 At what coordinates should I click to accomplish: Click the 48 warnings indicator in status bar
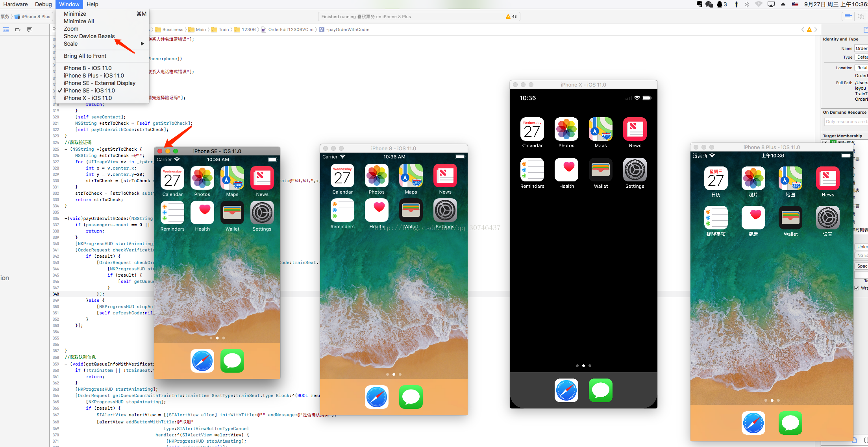511,17
